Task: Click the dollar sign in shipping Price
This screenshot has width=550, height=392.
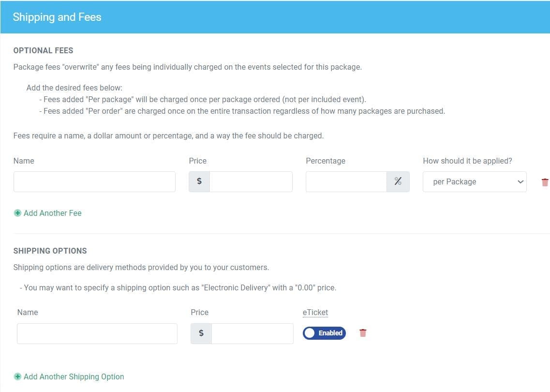Action: point(201,333)
